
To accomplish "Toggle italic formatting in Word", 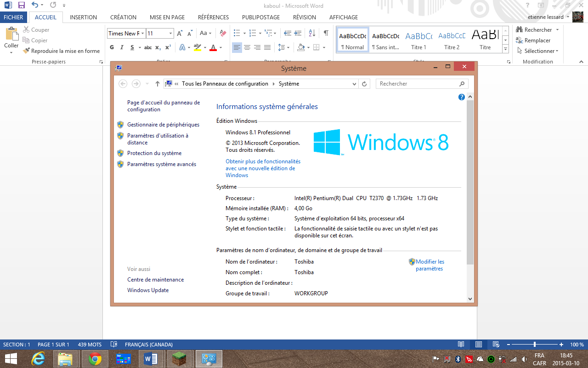I will (122, 47).
